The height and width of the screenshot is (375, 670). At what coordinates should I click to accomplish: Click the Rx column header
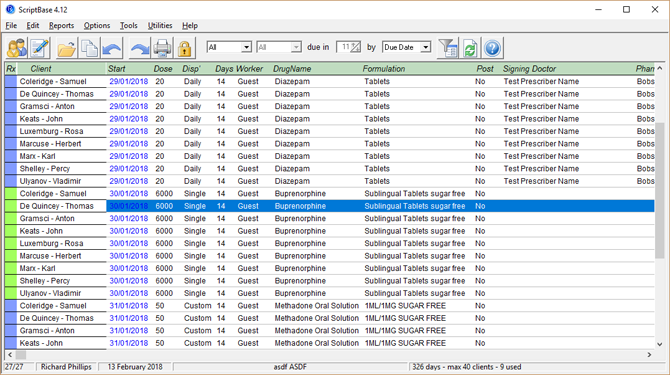pos(11,69)
